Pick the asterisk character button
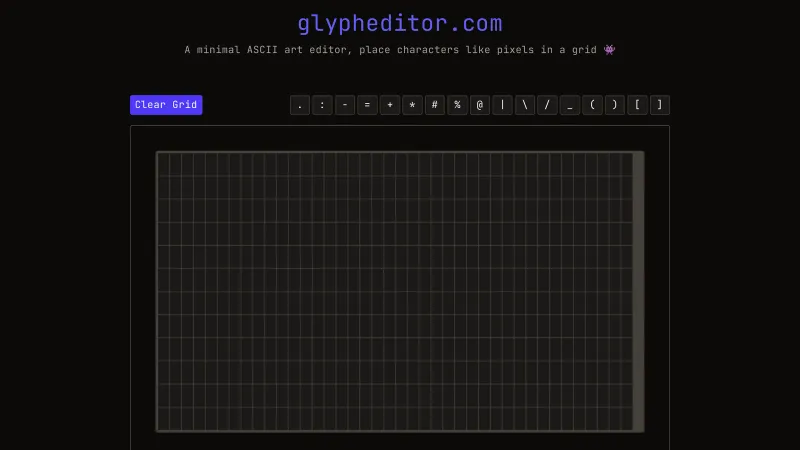The width and height of the screenshot is (800, 450). click(412, 105)
